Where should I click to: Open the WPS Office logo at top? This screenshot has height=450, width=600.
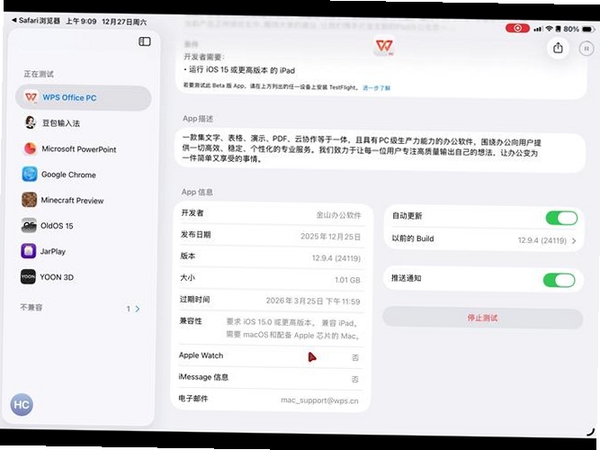384,47
